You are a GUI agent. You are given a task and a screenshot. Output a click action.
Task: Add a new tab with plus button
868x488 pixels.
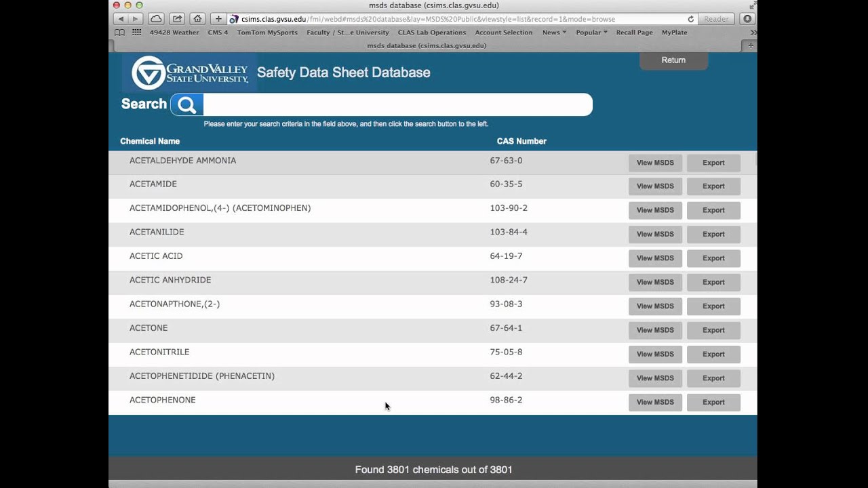pyautogui.click(x=750, y=45)
